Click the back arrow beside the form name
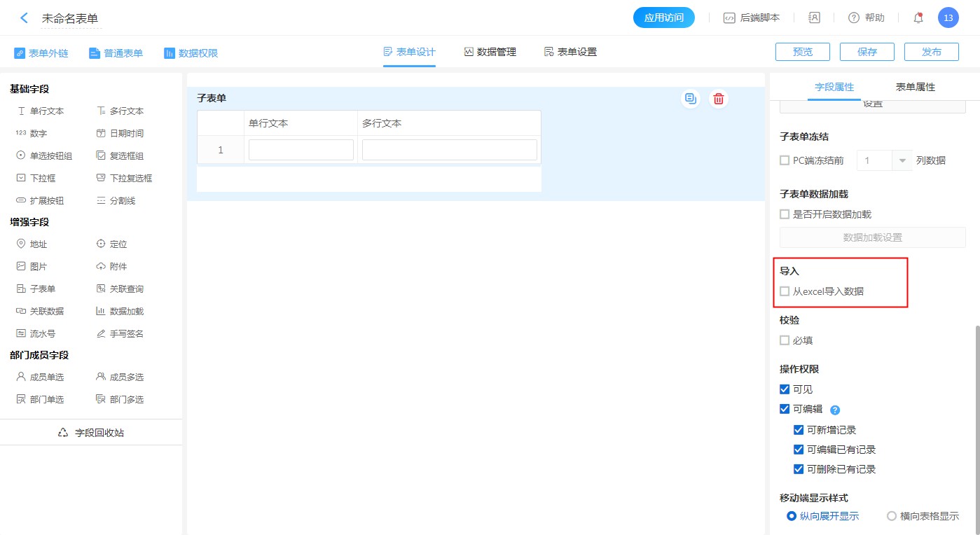This screenshot has height=535, width=980. click(x=25, y=18)
